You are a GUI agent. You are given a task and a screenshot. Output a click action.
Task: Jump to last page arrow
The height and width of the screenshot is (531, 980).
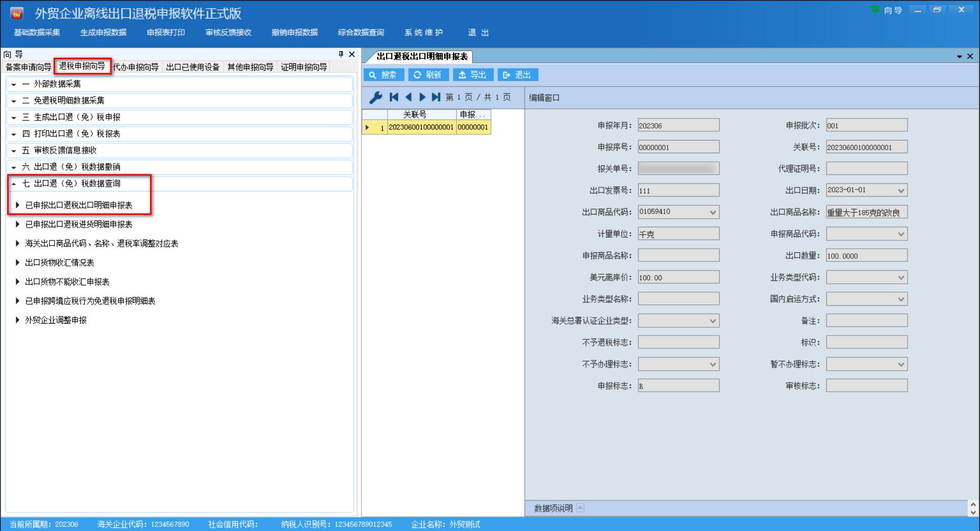(436, 97)
